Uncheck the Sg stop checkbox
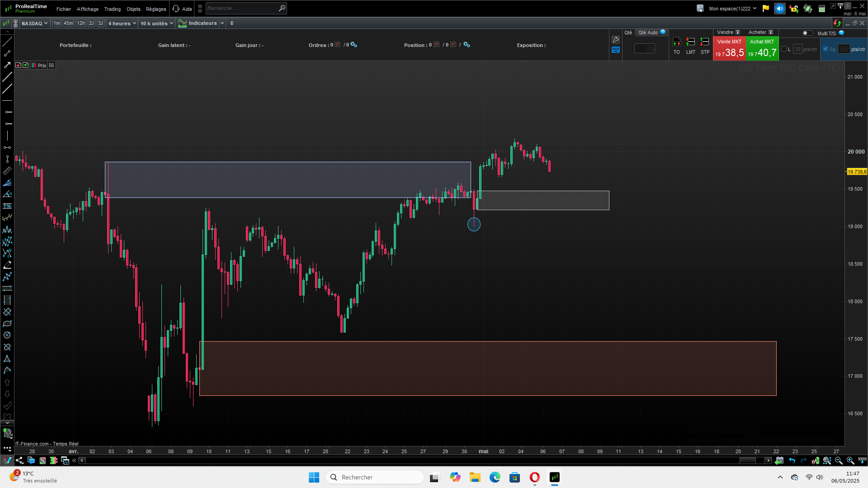 pyautogui.click(x=826, y=49)
